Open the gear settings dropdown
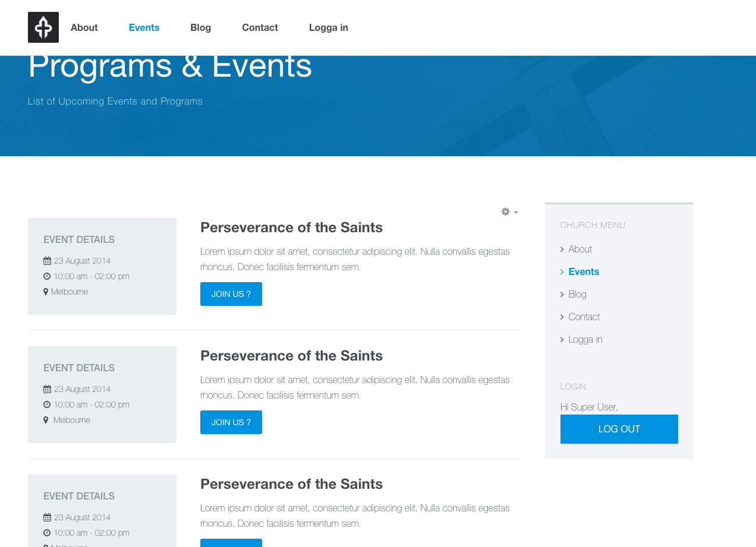 coord(509,212)
